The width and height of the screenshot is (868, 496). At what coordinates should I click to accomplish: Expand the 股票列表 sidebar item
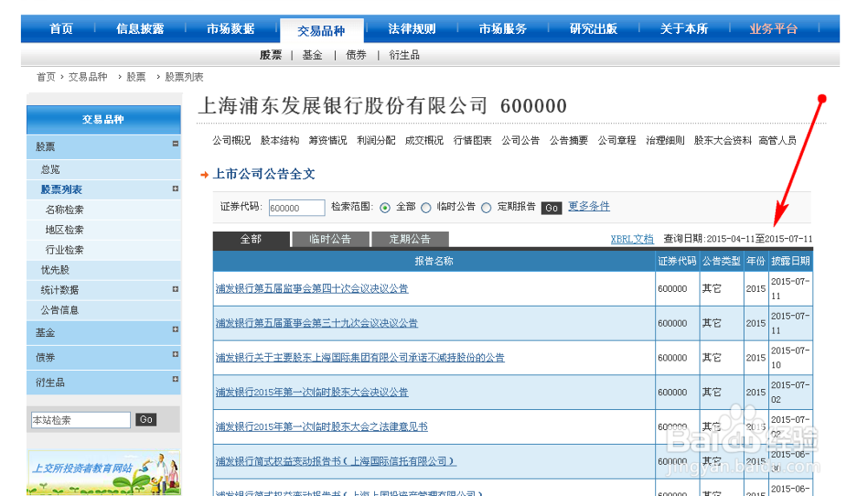pos(175,189)
